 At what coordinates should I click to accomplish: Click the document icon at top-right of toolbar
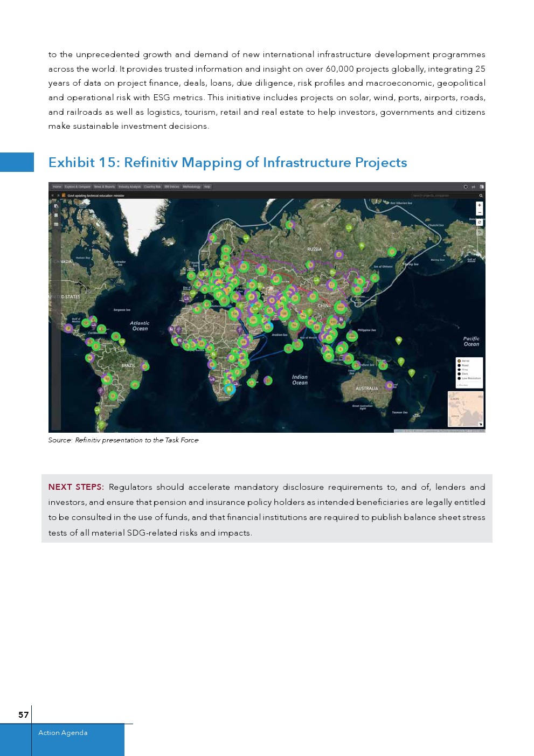pos(481,187)
